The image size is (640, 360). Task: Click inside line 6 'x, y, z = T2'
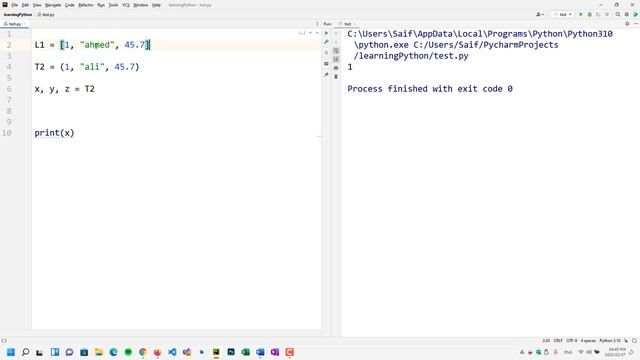pos(64,89)
